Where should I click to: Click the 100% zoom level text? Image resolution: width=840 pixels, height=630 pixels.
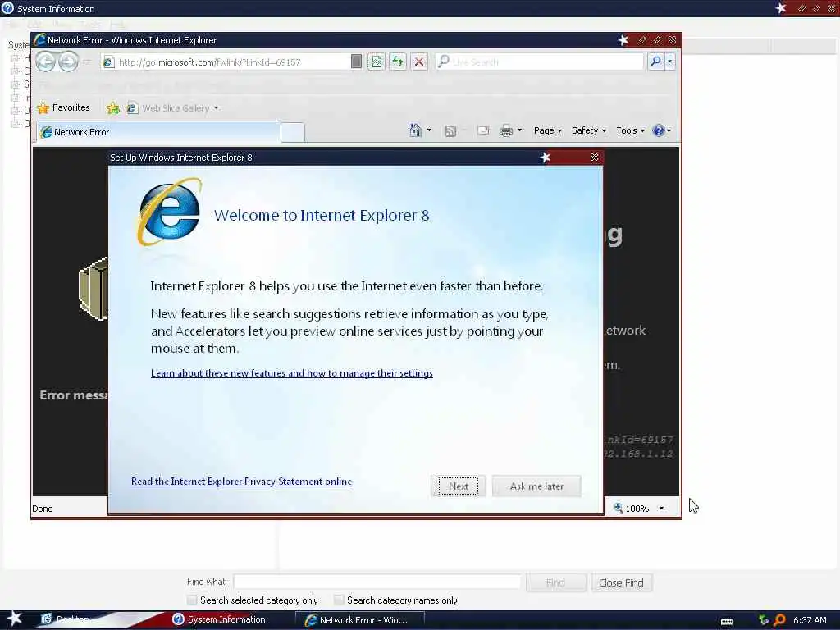pos(637,509)
